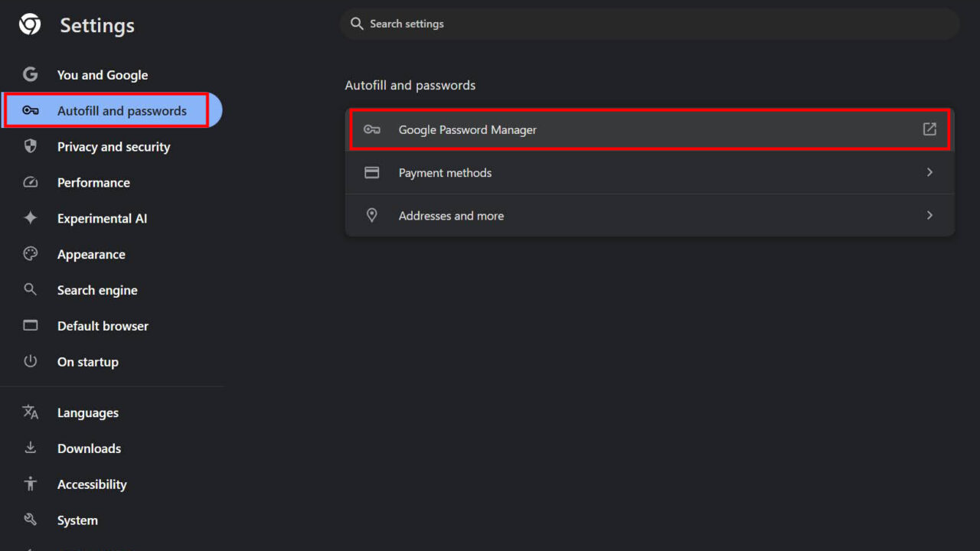Open the Languages settings section
The image size is (980, 551).
pos(87,412)
